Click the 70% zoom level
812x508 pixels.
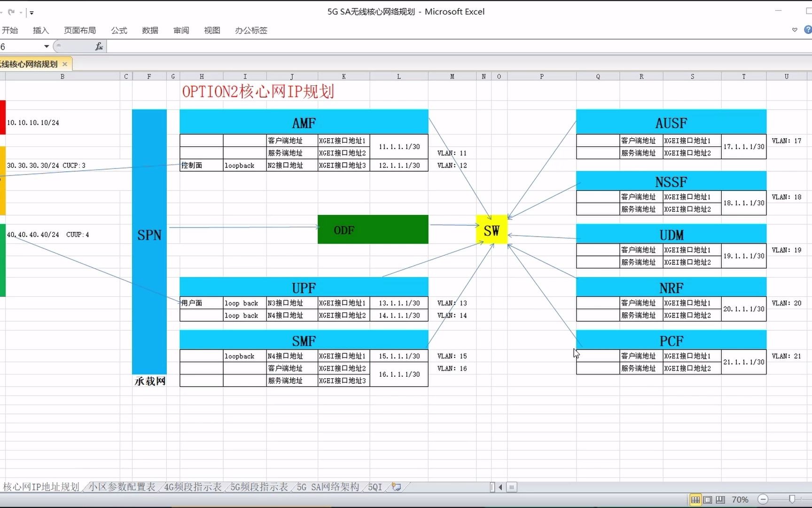740,500
